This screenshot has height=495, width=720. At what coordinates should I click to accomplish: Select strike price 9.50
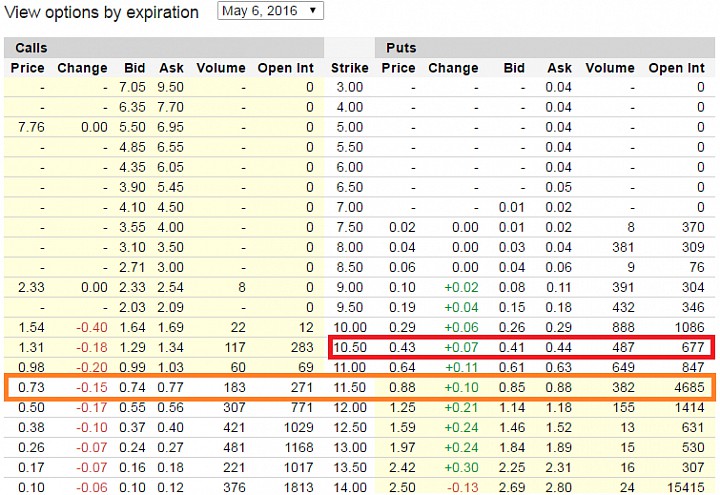349,307
